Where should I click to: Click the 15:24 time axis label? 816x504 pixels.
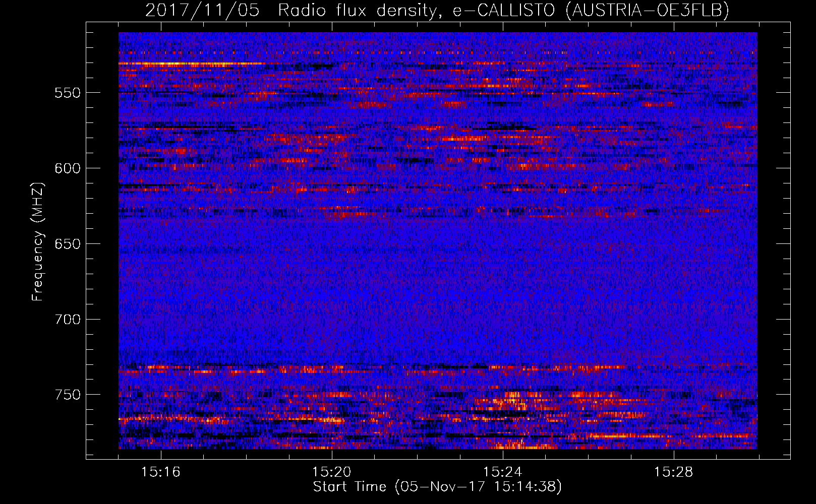(502, 472)
